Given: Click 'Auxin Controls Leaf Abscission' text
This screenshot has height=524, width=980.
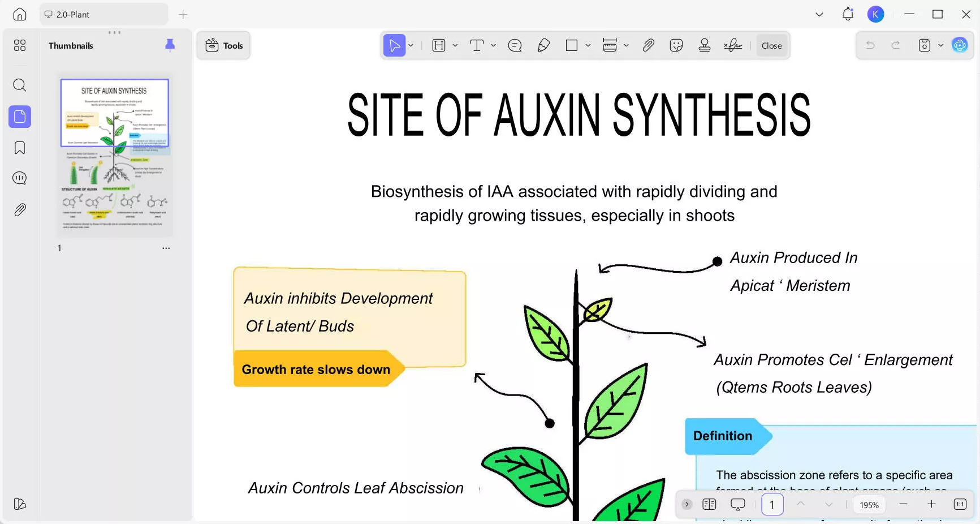Looking at the screenshot, I should [x=356, y=488].
